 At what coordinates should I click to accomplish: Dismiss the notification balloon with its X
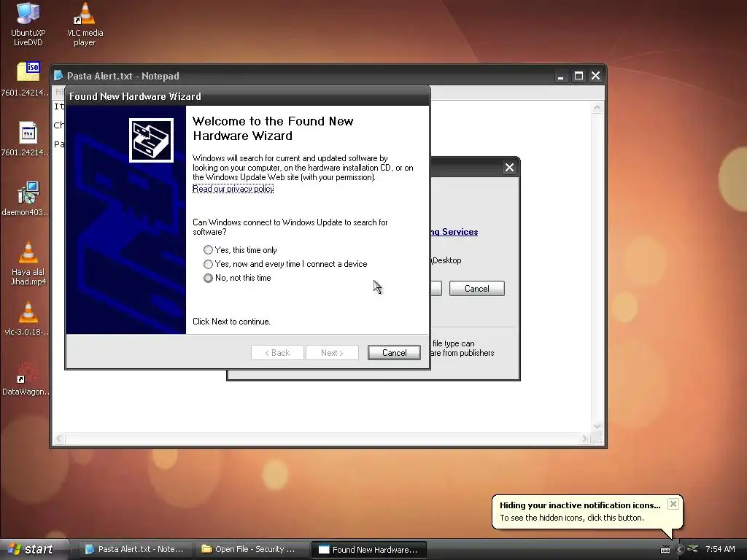click(x=673, y=504)
